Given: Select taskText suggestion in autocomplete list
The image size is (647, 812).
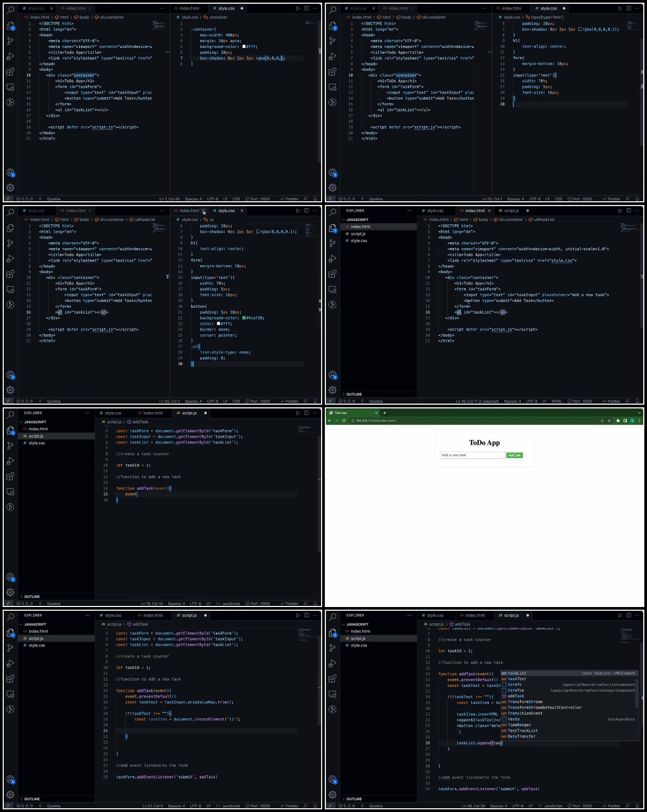Looking at the screenshot, I should [x=569, y=679].
